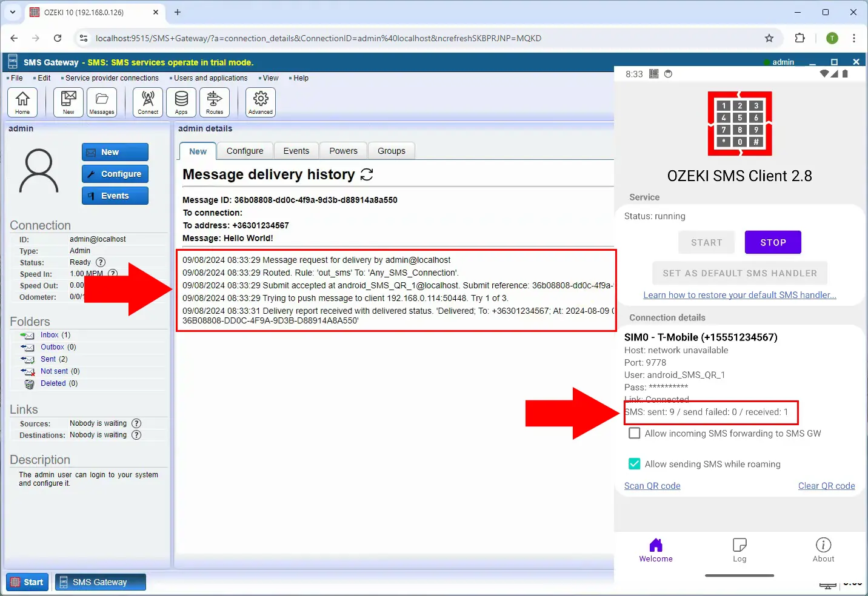
Task: Switch to the Configure tab
Action: pos(245,151)
